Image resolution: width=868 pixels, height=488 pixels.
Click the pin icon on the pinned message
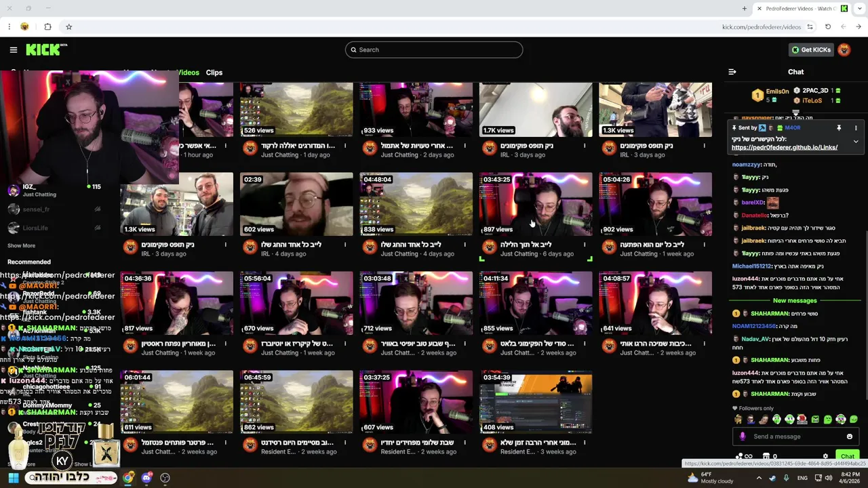[839, 127]
